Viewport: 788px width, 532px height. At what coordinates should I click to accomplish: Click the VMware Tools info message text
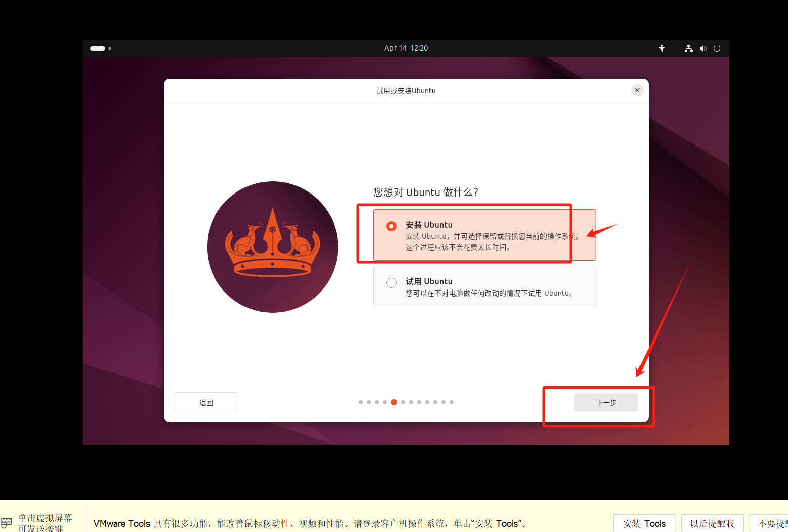click(311, 524)
